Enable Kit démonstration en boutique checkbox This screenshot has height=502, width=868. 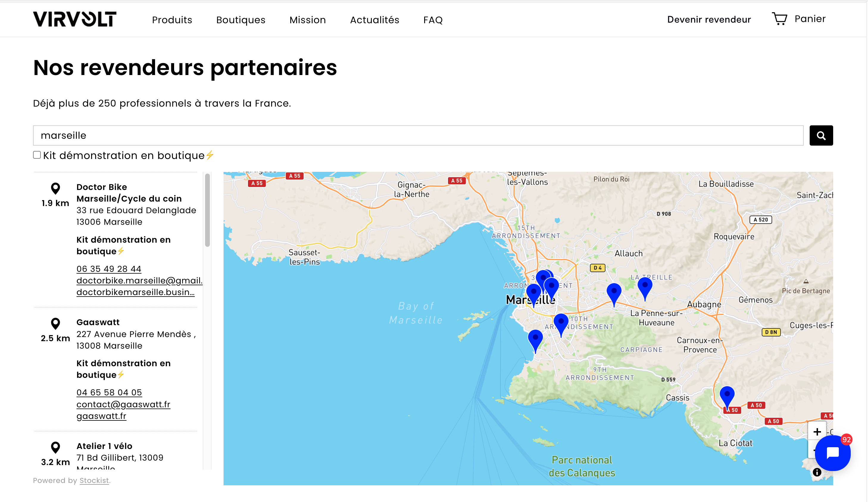(x=37, y=155)
